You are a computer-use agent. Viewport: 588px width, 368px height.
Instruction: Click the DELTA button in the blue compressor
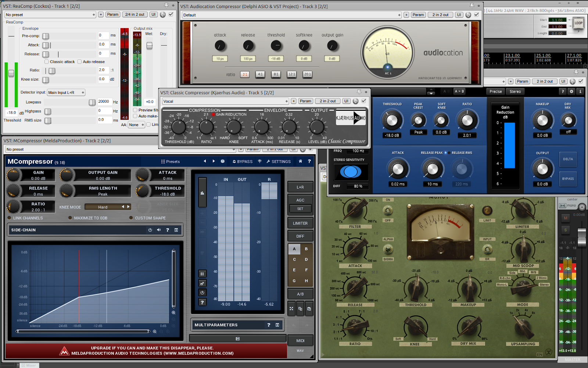click(568, 159)
